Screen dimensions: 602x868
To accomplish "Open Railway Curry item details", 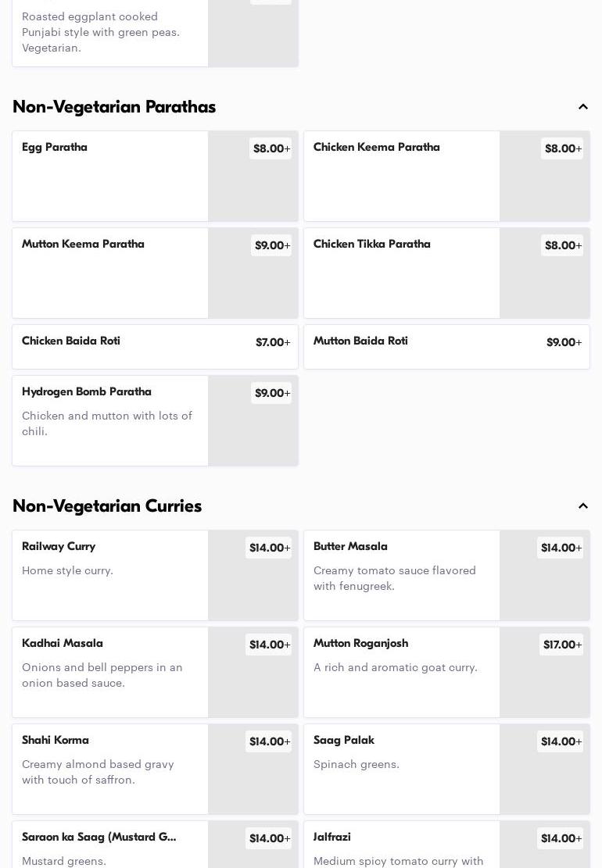I will [59, 547].
